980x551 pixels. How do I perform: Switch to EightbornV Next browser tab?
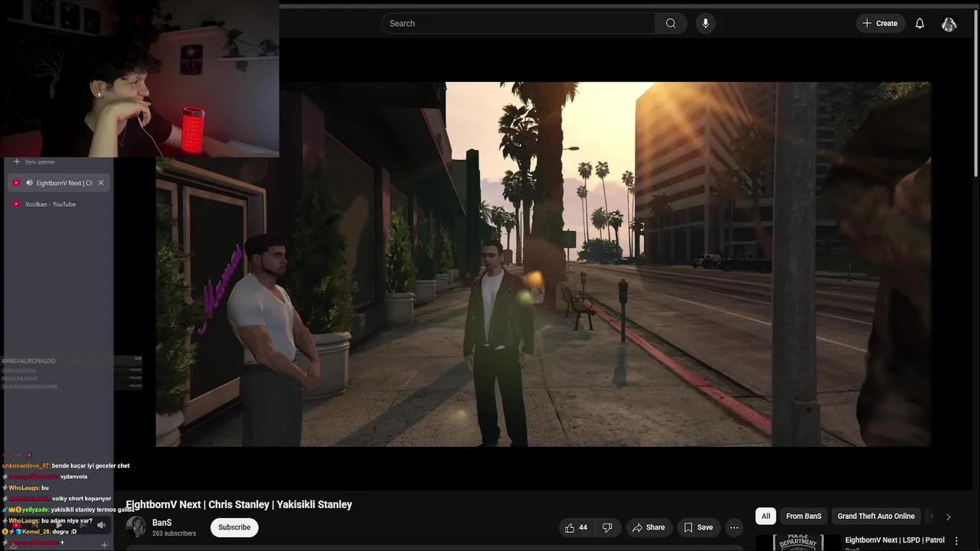pyautogui.click(x=60, y=183)
